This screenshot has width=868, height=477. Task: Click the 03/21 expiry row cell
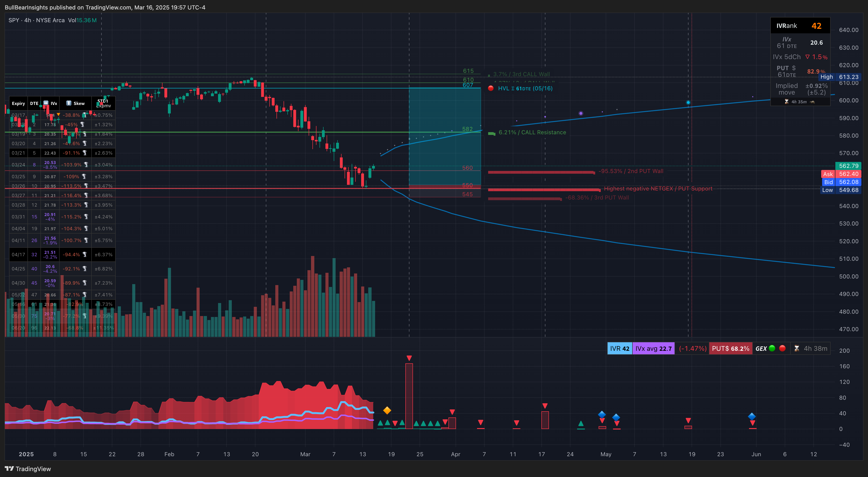pos(18,153)
